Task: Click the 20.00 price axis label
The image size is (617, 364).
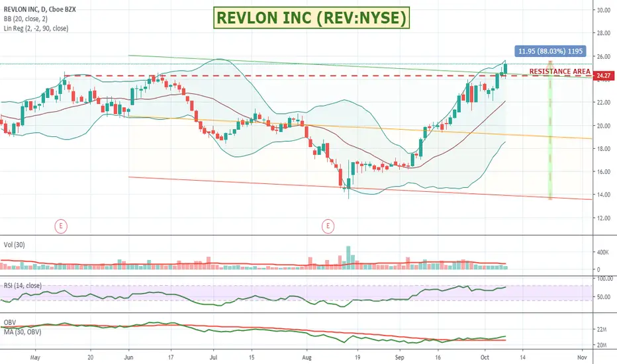Action: [x=603, y=126]
